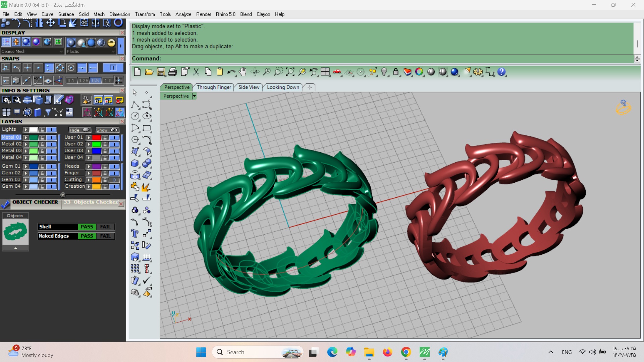Click the Show layers button
Screen dimensions: 644x362
pos(107,130)
